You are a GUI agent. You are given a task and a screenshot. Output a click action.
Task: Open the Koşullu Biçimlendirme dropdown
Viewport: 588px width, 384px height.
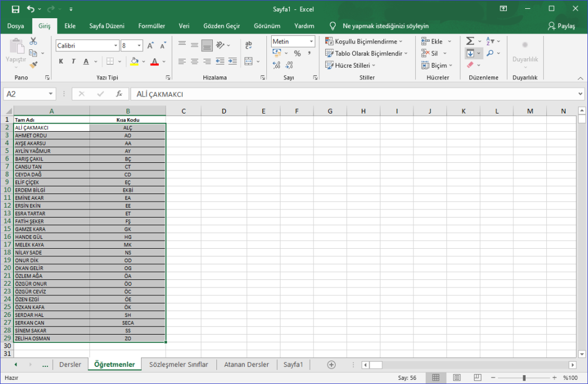pyautogui.click(x=365, y=41)
